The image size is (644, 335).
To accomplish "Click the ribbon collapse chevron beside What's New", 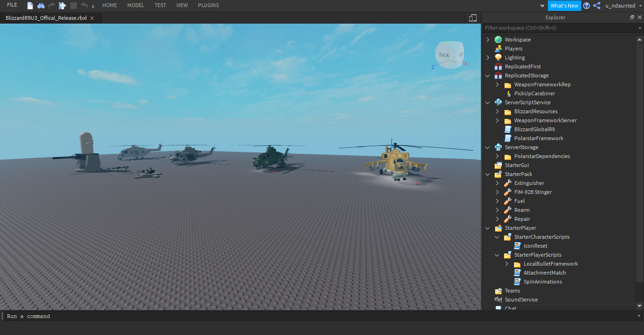I will [542, 6].
